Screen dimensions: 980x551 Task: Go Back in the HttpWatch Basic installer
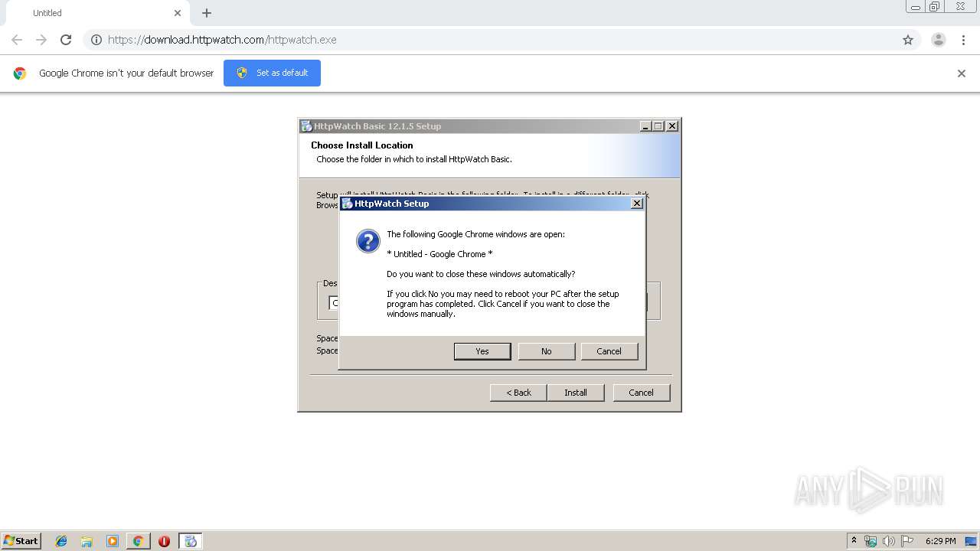pos(518,393)
